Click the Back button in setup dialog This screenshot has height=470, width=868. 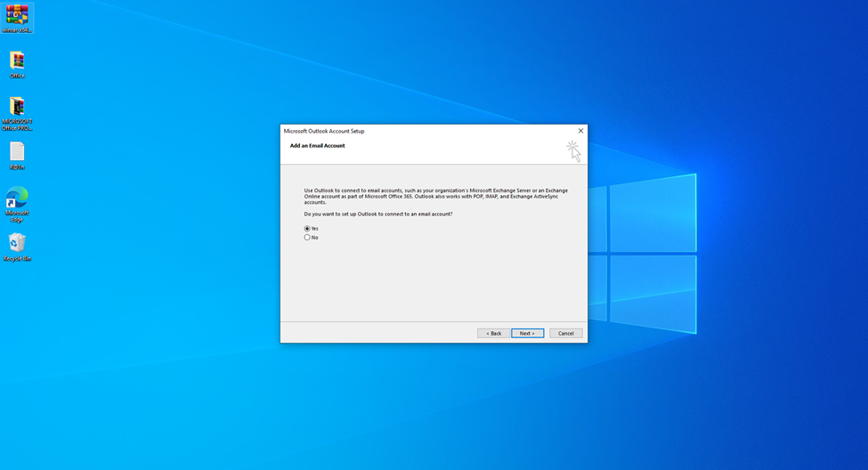[x=493, y=333]
